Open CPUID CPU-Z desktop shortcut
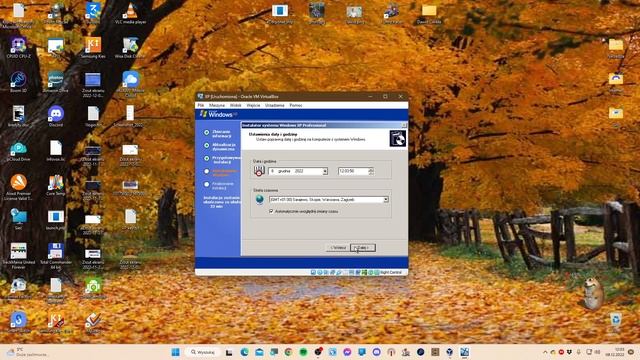 pyautogui.click(x=18, y=48)
